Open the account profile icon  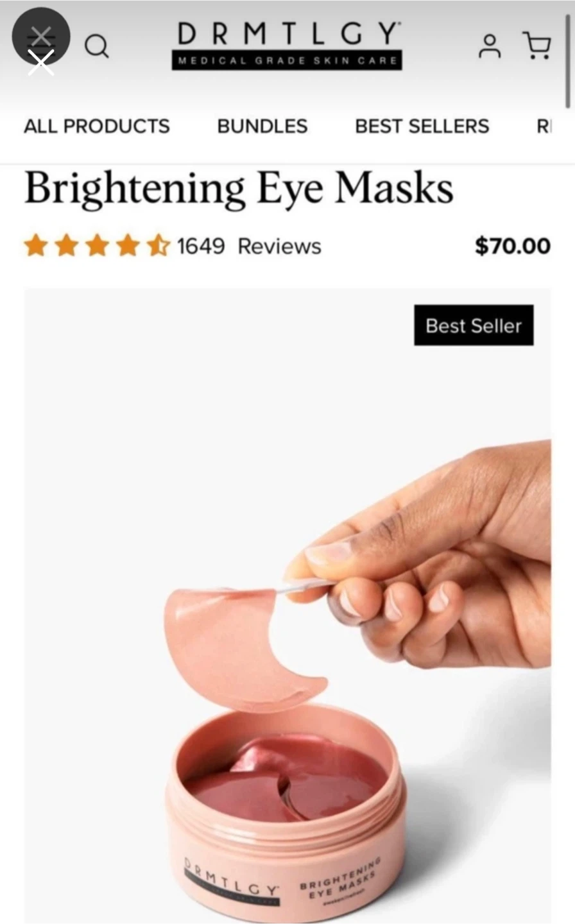point(490,46)
